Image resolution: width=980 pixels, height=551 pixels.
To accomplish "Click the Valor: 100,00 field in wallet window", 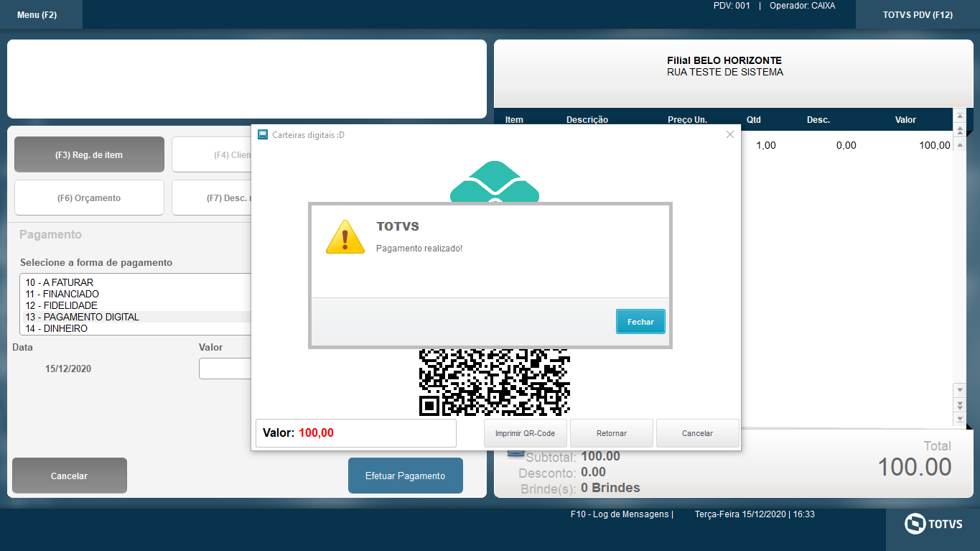I will click(x=356, y=433).
